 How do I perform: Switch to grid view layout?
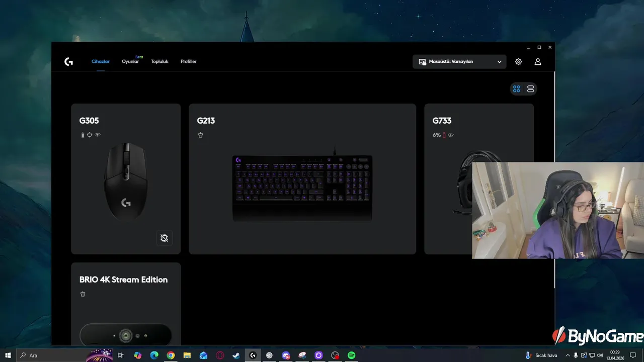coord(516,89)
